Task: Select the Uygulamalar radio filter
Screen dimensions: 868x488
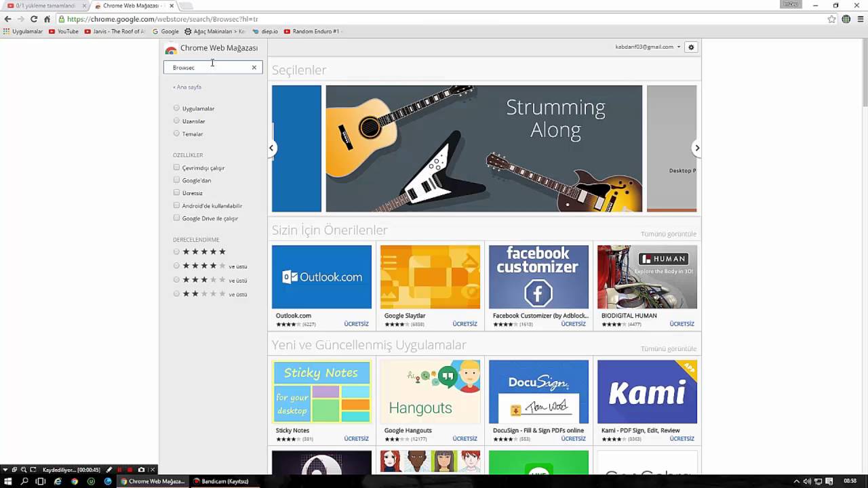Action: (176, 108)
